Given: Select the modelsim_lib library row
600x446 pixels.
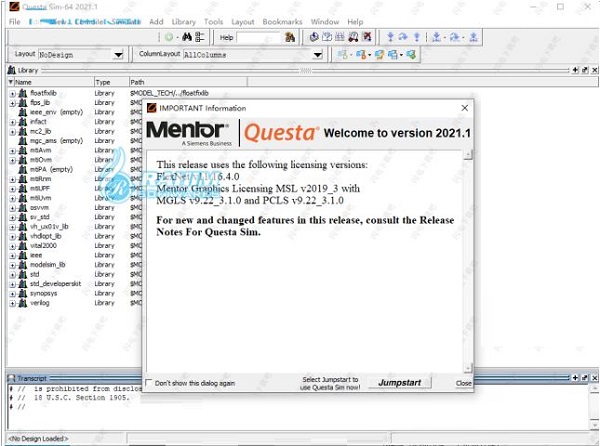Looking at the screenshot, I should point(47,265).
